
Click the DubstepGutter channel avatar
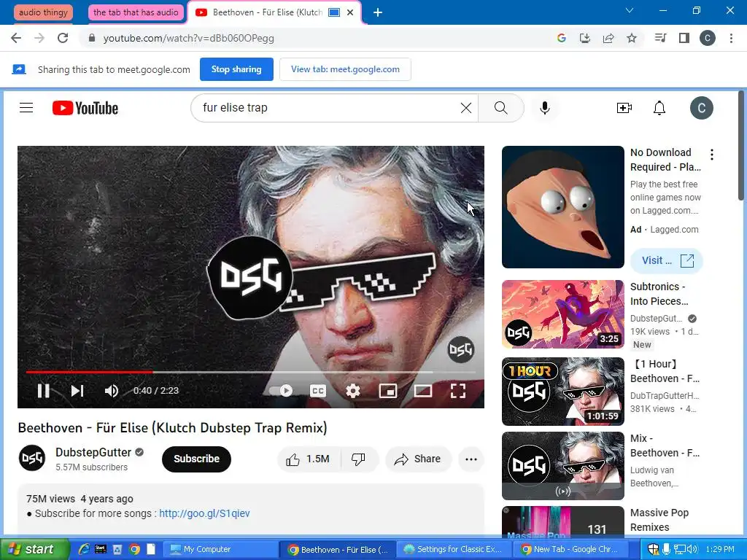[32, 458]
